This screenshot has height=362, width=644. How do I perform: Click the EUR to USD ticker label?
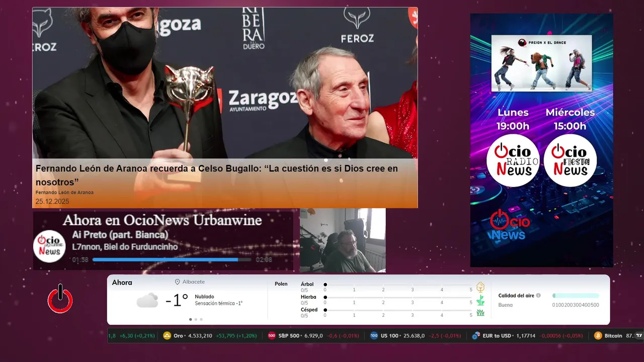click(x=497, y=335)
